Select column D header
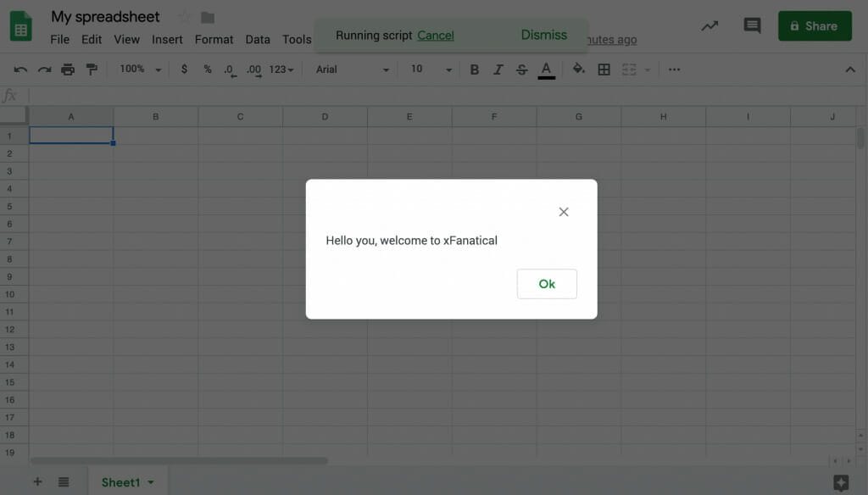Image resolution: width=868 pixels, height=495 pixels. pos(325,117)
